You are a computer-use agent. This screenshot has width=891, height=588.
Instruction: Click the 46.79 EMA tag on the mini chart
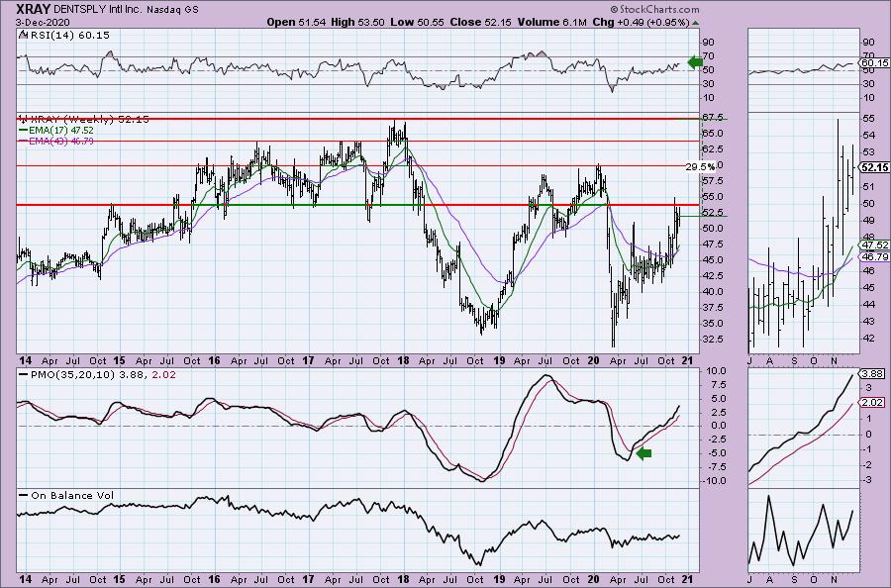(x=875, y=257)
